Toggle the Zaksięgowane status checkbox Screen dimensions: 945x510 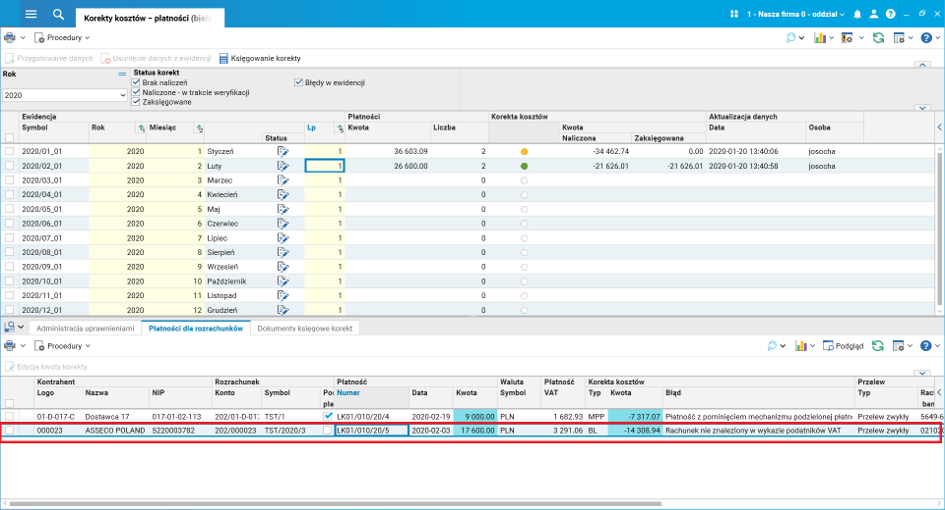coord(136,101)
